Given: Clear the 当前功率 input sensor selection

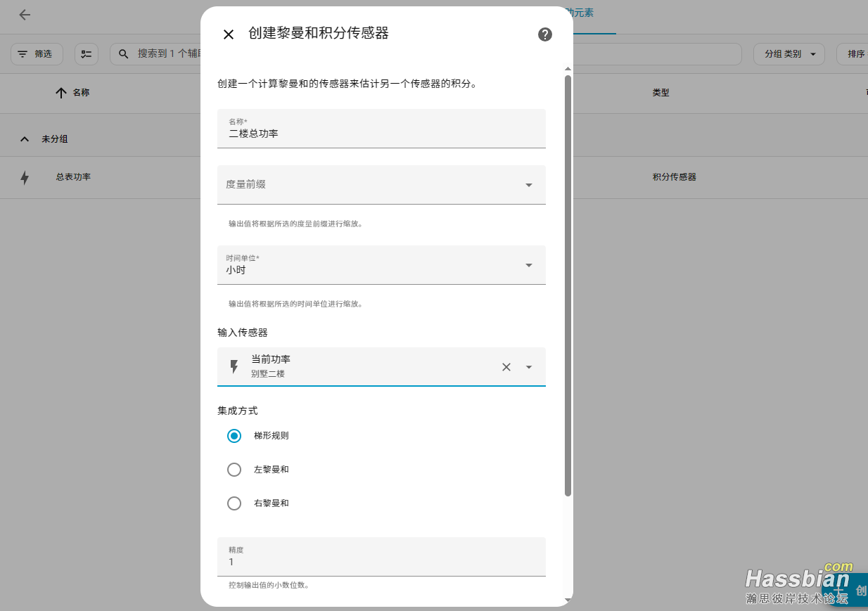Looking at the screenshot, I should [506, 367].
